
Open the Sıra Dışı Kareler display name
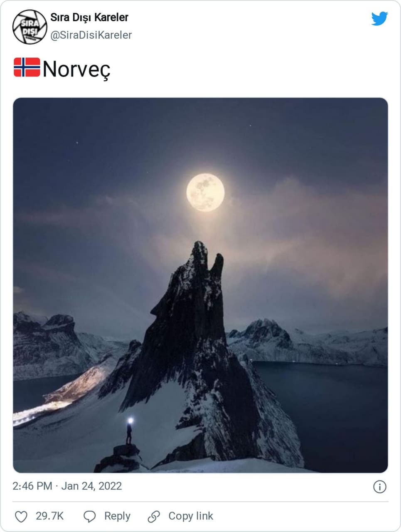coord(89,17)
